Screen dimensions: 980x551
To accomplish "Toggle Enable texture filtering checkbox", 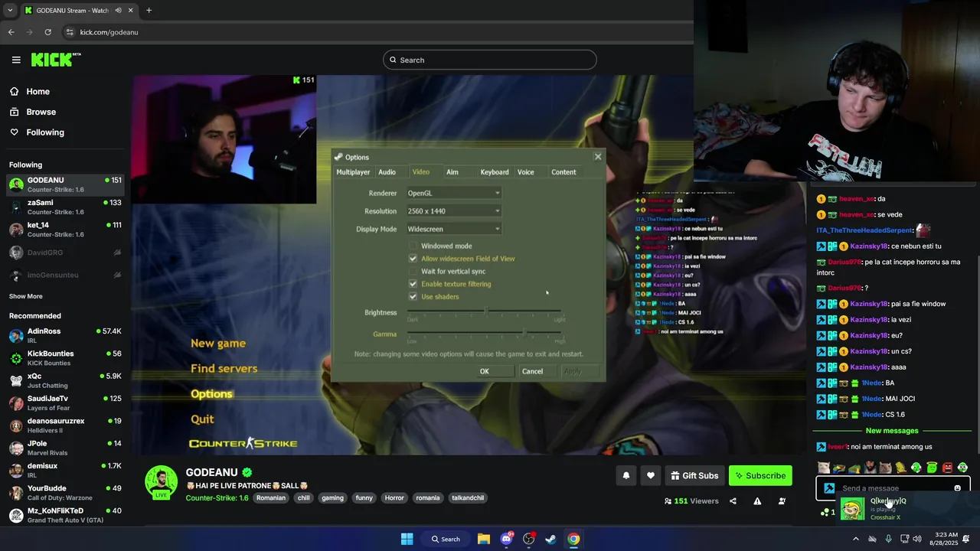I will [413, 284].
